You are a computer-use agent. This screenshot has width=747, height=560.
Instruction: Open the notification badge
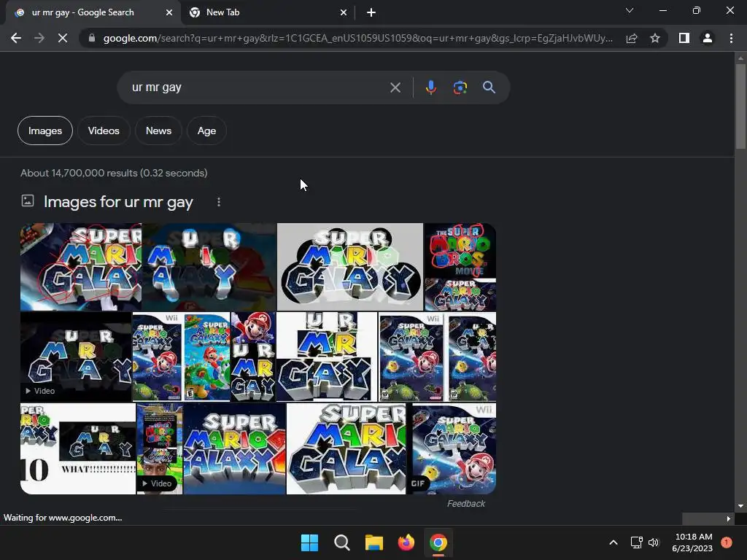coord(726,542)
